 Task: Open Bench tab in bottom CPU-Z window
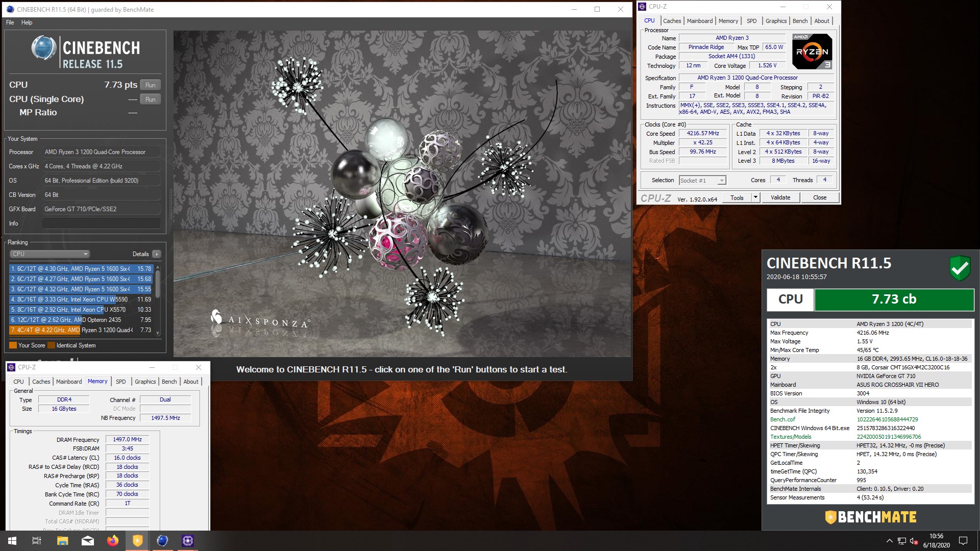[169, 382]
